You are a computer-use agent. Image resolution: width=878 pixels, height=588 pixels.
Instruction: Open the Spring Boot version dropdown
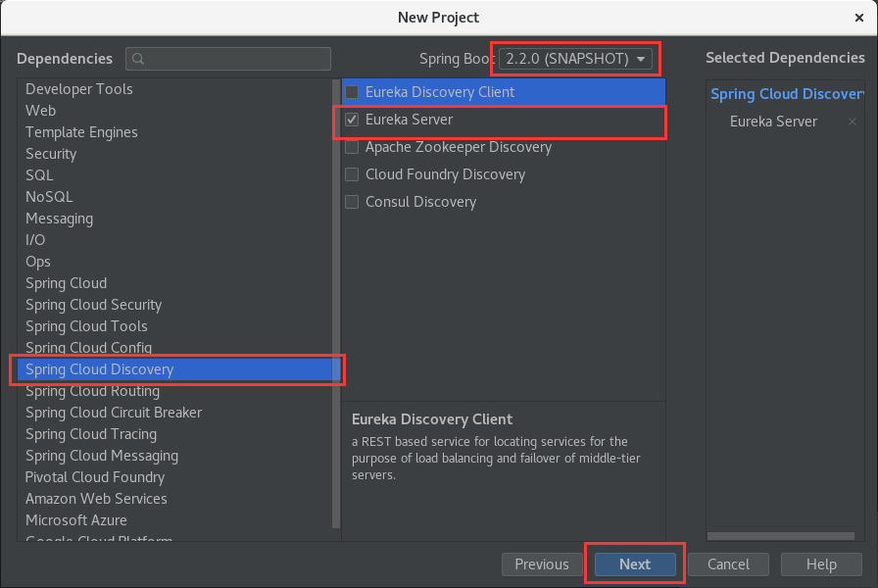576,59
